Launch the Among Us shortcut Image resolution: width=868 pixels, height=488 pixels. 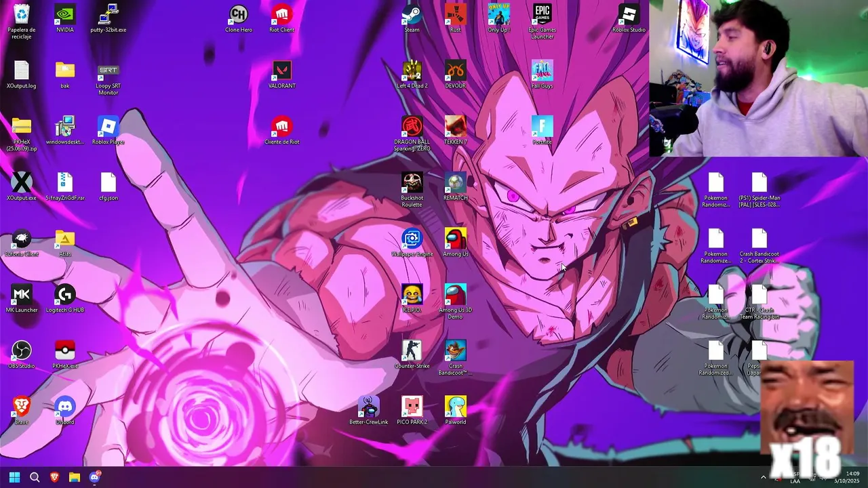tap(456, 243)
